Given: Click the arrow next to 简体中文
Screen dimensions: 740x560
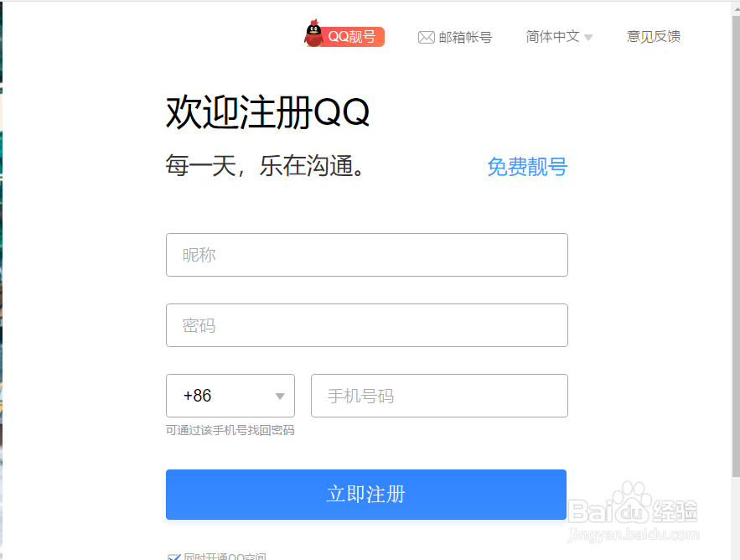Looking at the screenshot, I should coord(588,37).
